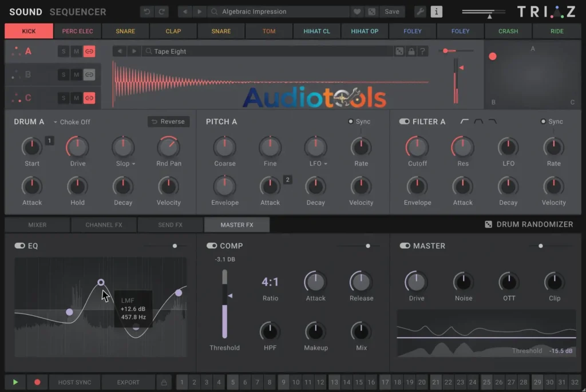This screenshot has width=586, height=392.
Task: Click the compressor Threshold slider
Action: [x=224, y=303]
